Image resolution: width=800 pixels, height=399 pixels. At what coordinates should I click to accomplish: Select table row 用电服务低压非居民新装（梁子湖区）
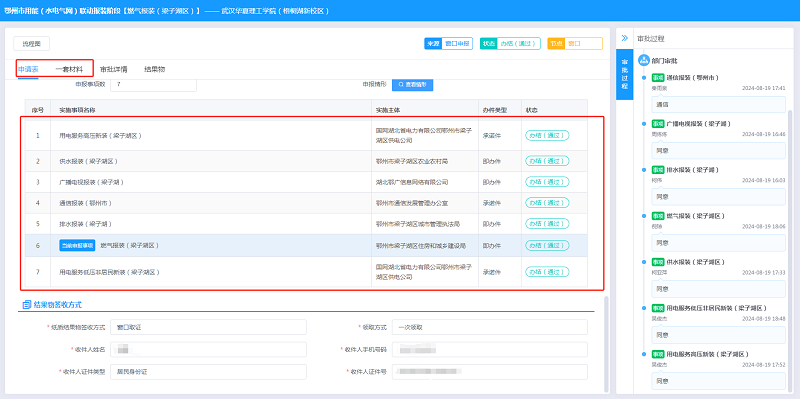click(x=306, y=272)
